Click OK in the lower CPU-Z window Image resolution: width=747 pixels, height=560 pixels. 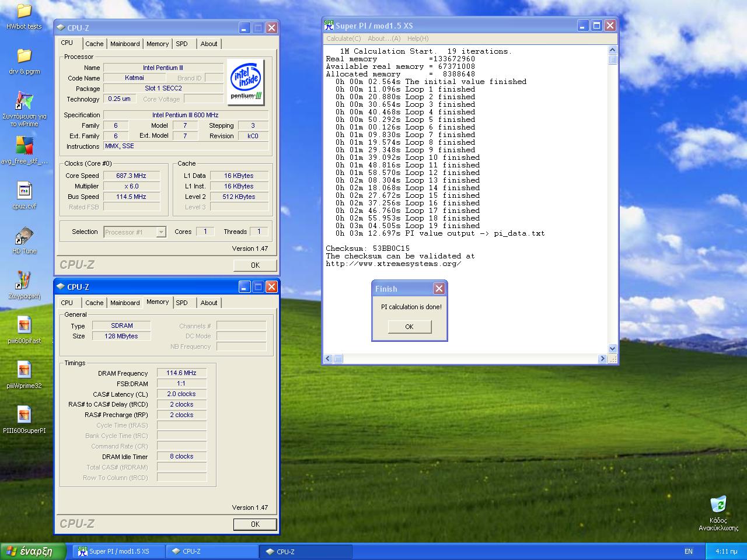[x=255, y=524]
